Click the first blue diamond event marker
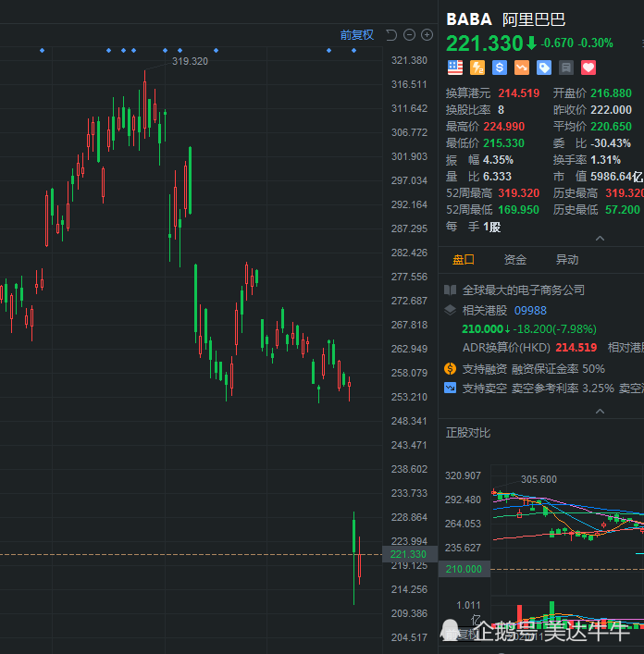 (x=43, y=51)
